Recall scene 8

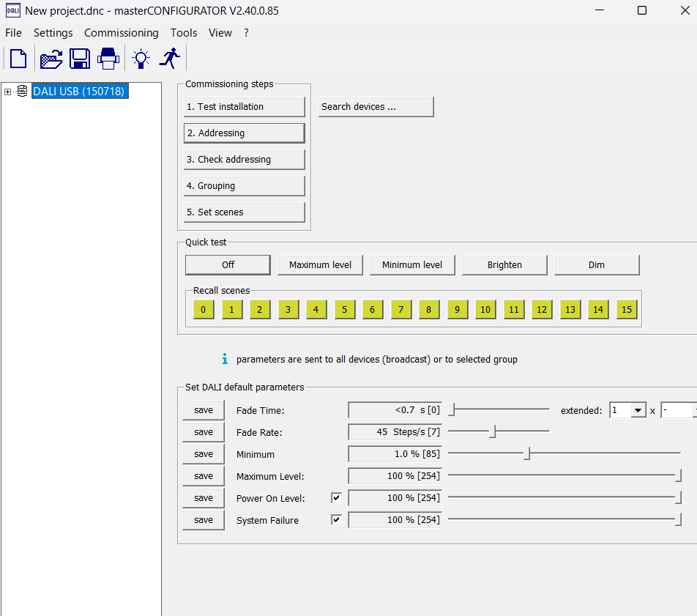point(429,310)
